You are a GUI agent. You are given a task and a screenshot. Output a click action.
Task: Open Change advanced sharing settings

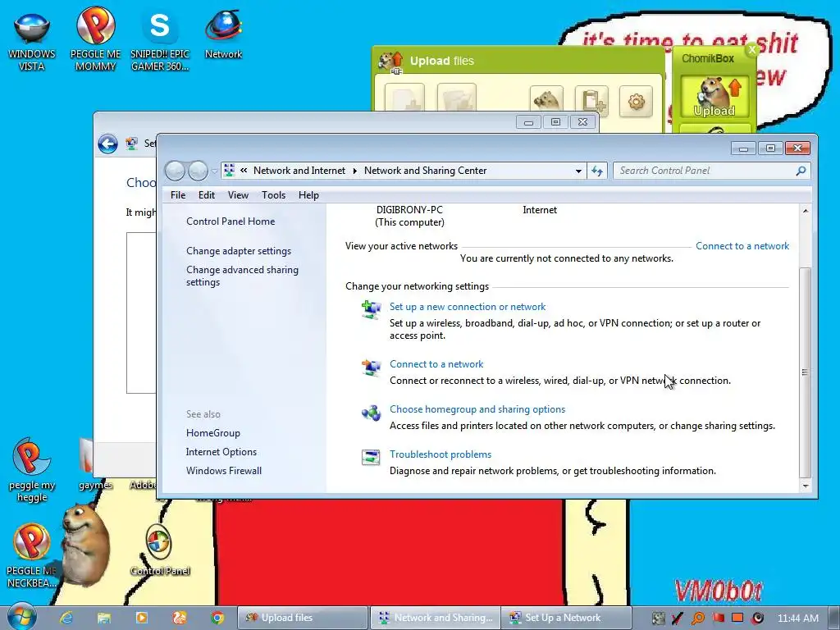coord(242,276)
